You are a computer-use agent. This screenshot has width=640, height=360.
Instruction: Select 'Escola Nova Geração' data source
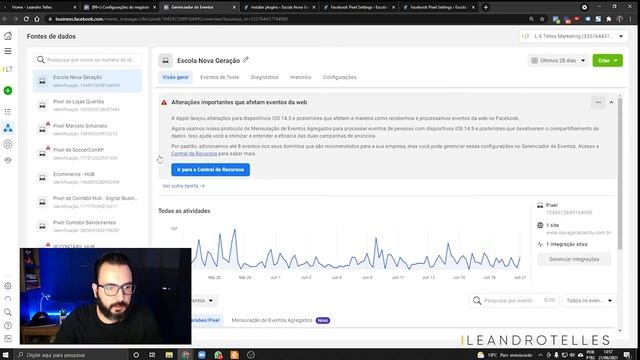coord(87,81)
